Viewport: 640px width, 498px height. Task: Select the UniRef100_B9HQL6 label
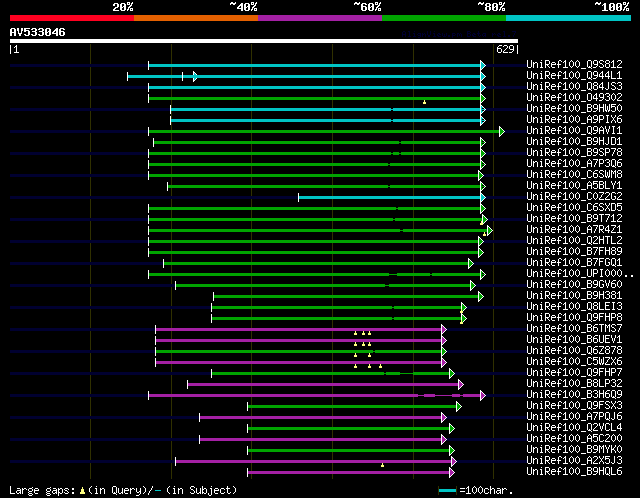pos(574,472)
